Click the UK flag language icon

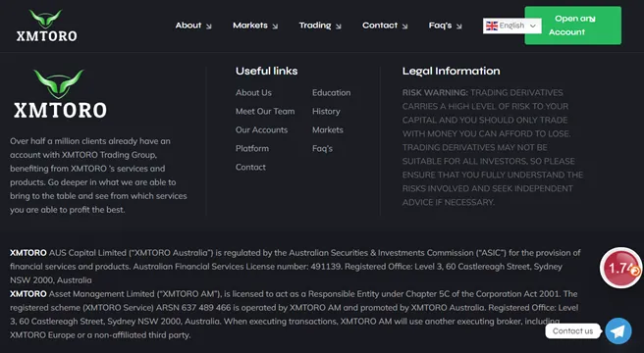point(491,25)
